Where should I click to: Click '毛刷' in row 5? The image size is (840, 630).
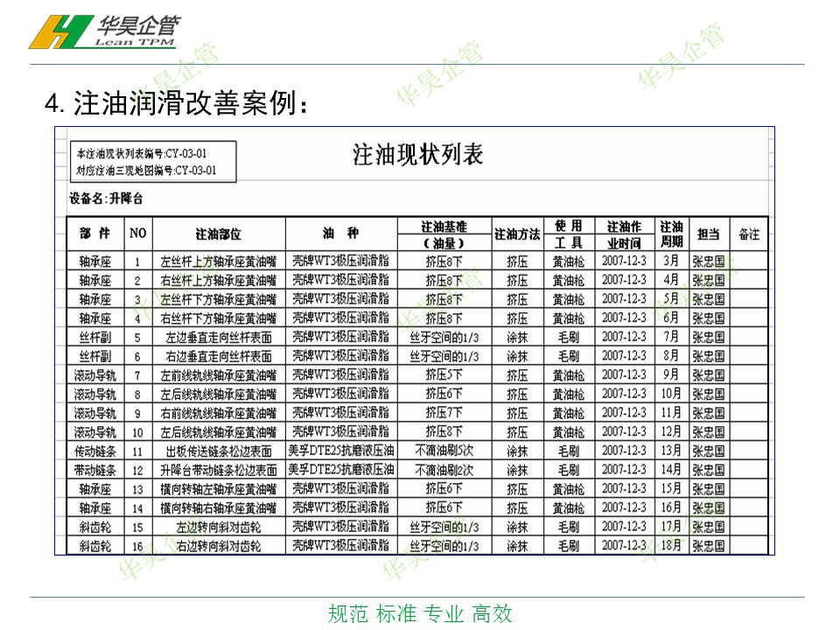coord(569,338)
